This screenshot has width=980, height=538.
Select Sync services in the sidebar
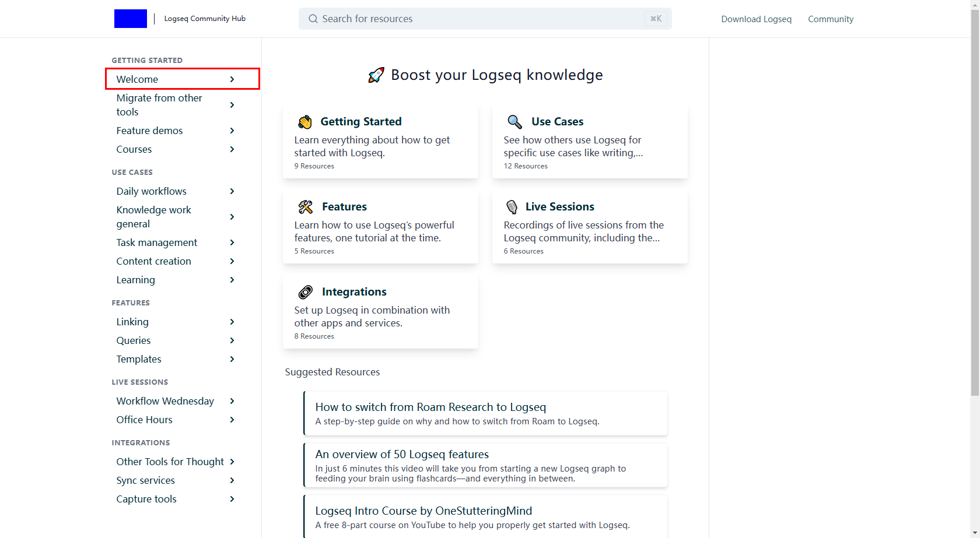pos(146,480)
